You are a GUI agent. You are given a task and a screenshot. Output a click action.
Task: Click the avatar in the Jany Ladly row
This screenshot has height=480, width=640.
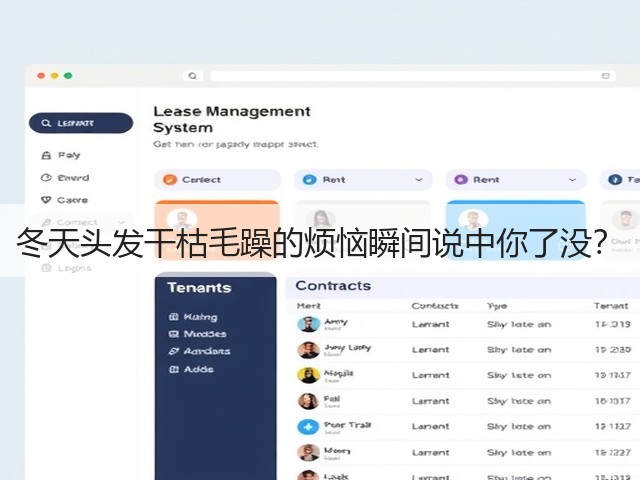(308, 350)
